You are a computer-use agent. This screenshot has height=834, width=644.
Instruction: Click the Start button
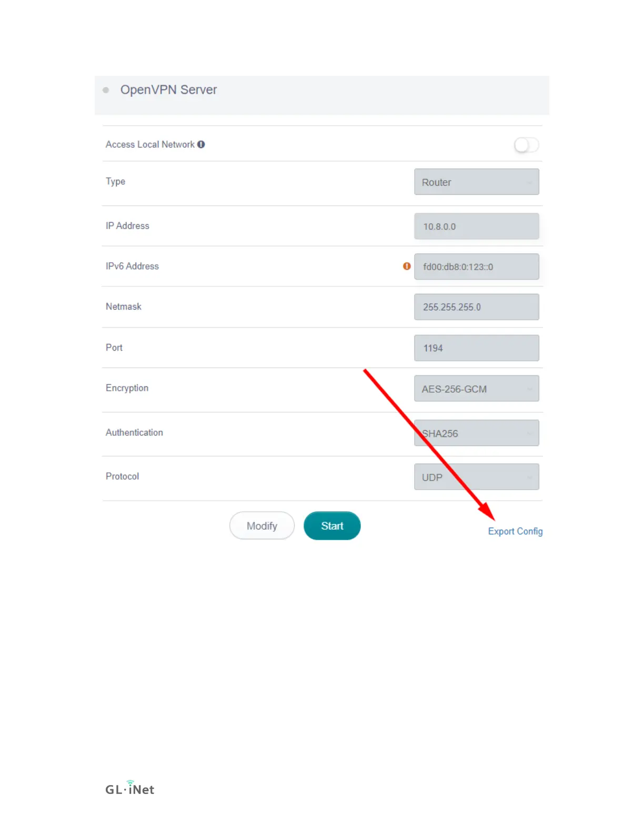pos(332,526)
